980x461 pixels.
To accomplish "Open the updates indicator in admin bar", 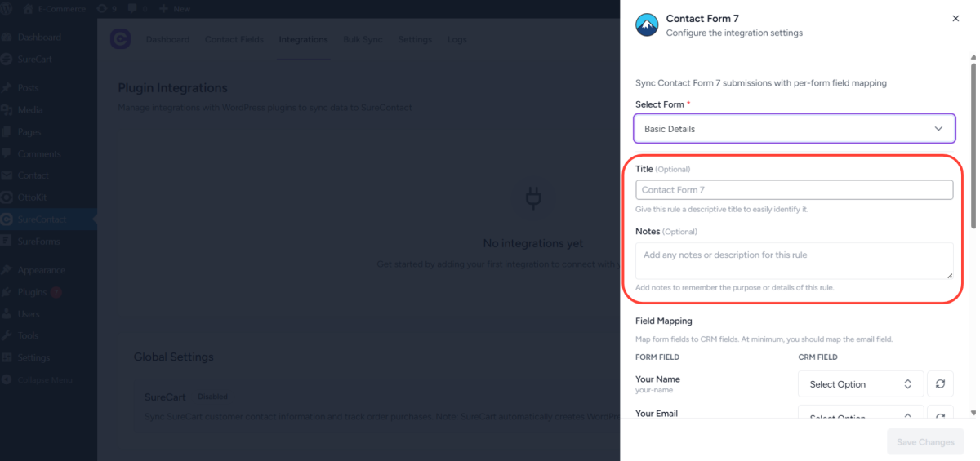I will pyautogui.click(x=106, y=8).
